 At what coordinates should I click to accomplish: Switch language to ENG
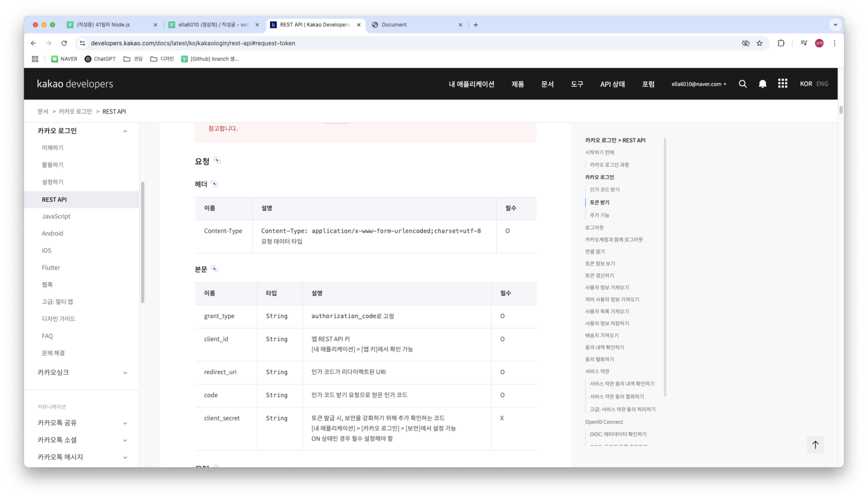(822, 84)
